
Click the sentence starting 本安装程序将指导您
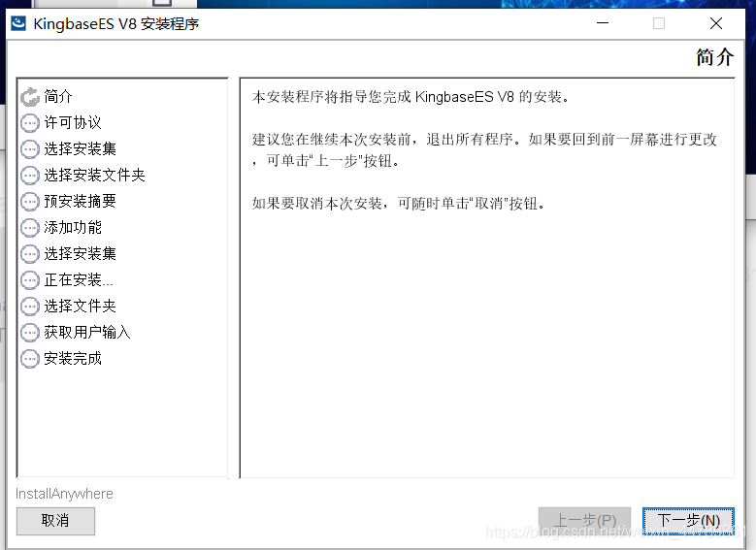(x=411, y=97)
